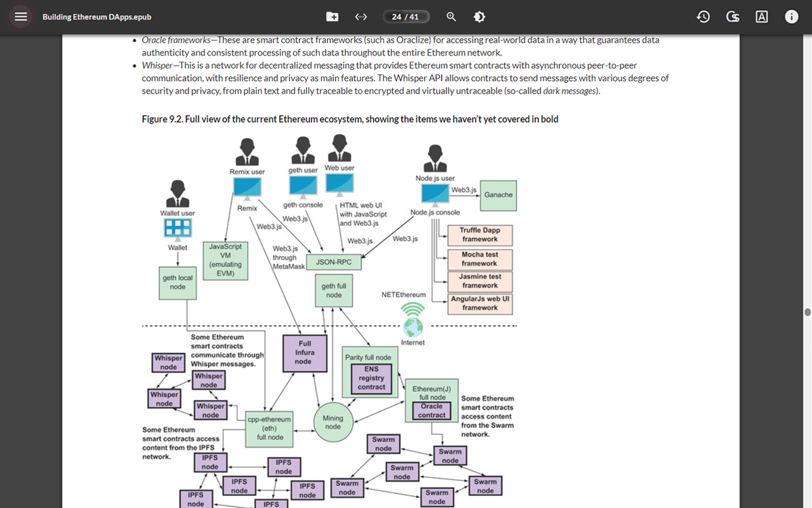Image resolution: width=812 pixels, height=508 pixels.
Task: Click the geth console monitor icon
Action: 303,187
